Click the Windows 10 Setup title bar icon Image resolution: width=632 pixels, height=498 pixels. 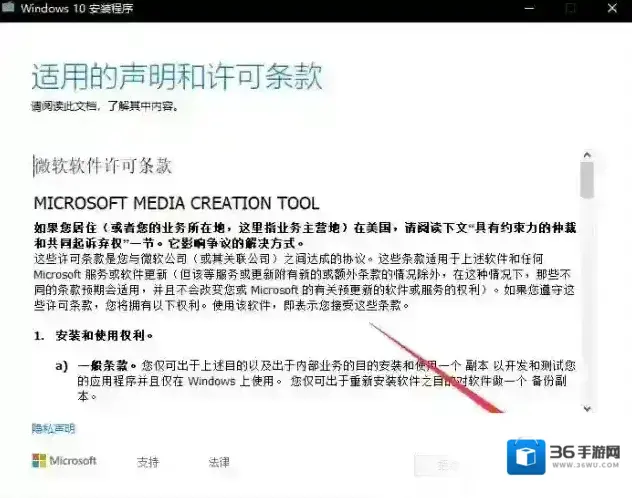tap(9, 8)
